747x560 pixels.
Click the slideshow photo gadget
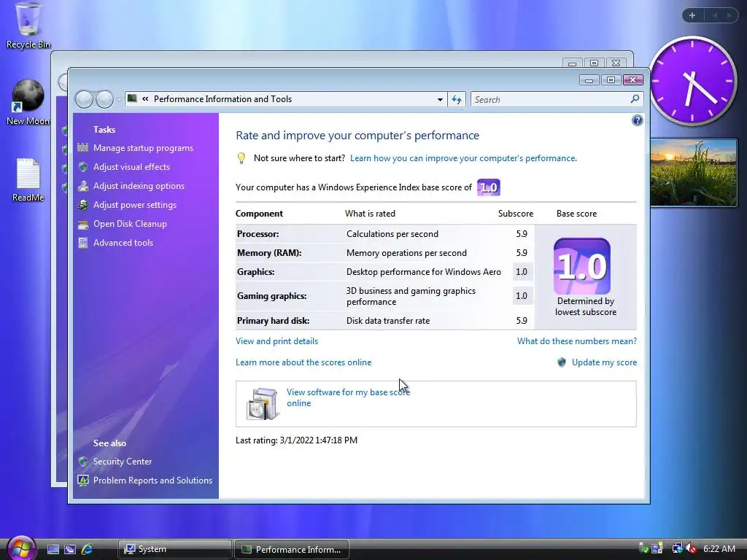[x=694, y=172]
